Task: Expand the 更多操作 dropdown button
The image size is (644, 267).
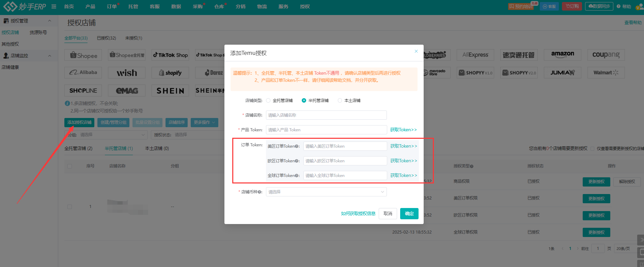Action: (x=205, y=122)
